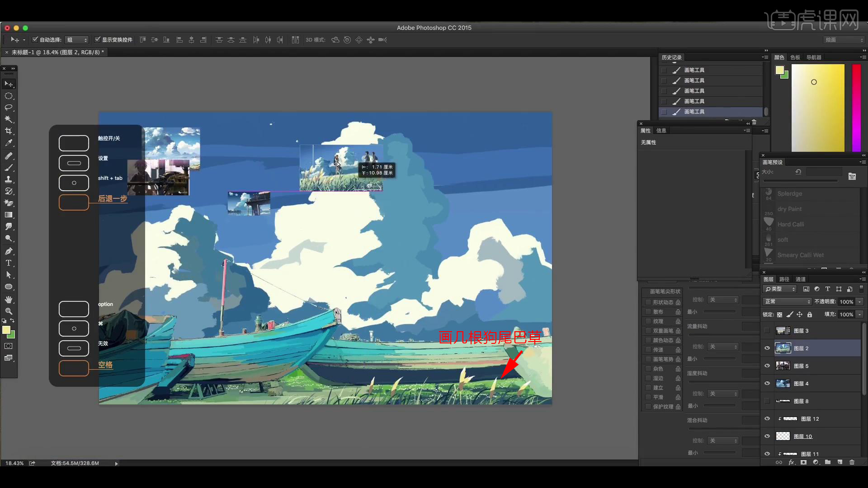Open the 绘画 workspace dropdown
This screenshot has height=488, width=868.
coord(844,40)
